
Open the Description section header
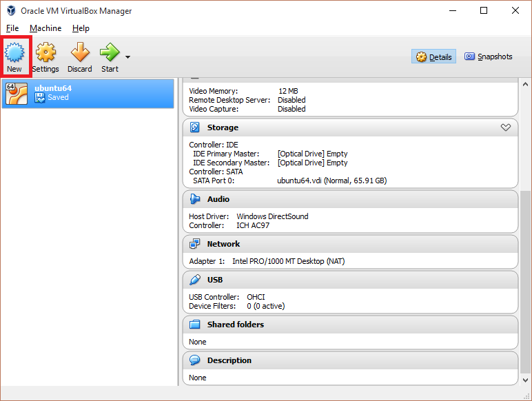click(350, 360)
